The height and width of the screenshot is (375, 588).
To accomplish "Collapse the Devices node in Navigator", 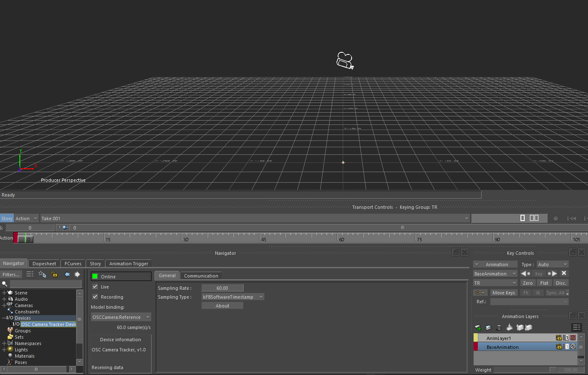I will coord(4,318).
